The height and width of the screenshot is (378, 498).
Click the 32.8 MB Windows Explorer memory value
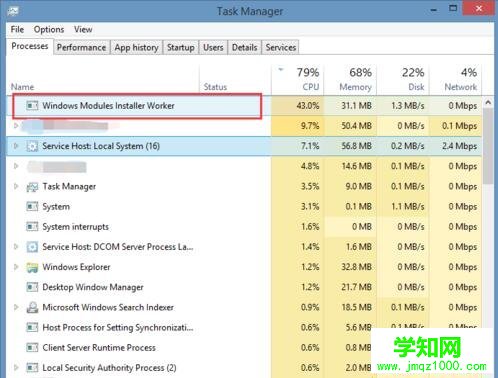point(356,267)
